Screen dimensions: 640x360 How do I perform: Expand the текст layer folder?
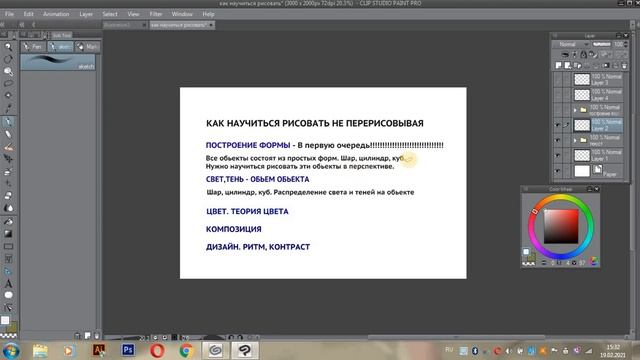[x=575, y=140]
